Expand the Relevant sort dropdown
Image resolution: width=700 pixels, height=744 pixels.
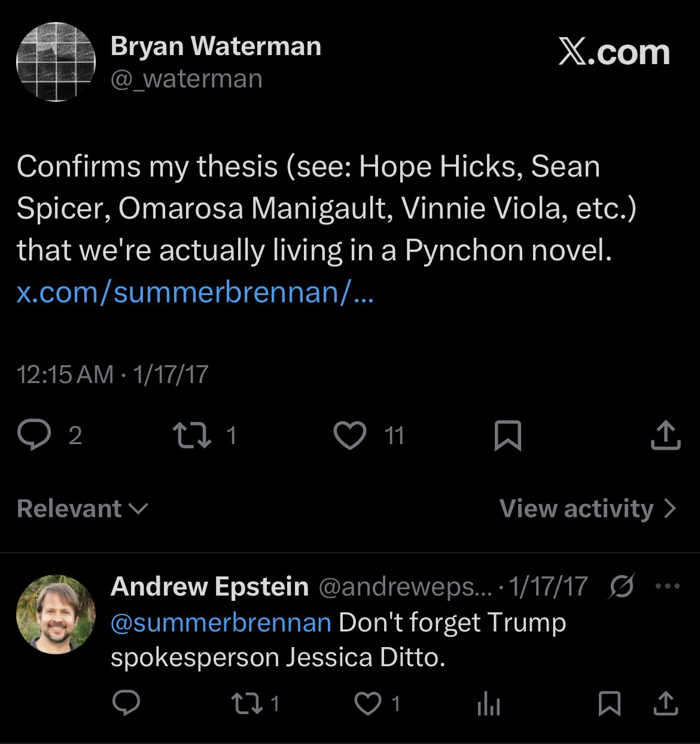82,508
